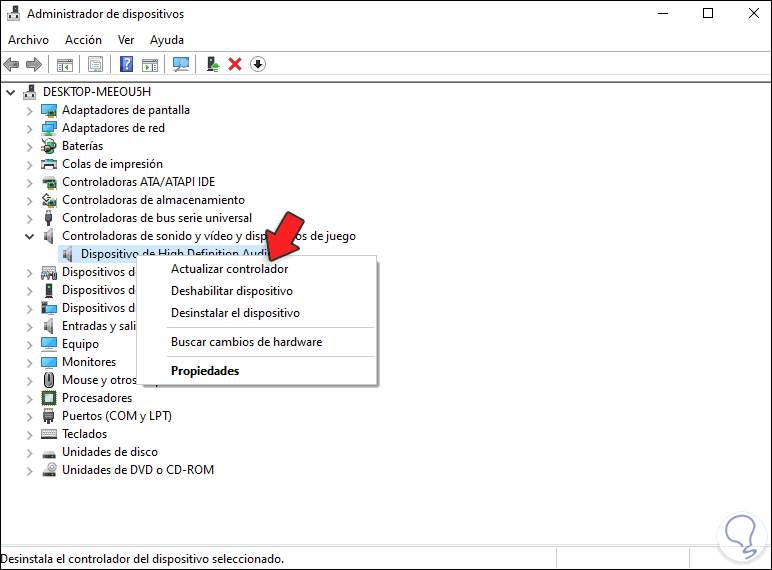Click the red X uninstall device icon
The width and height of the screenshot is (772, 570).
pyautogui.click(x=235, y=64)
